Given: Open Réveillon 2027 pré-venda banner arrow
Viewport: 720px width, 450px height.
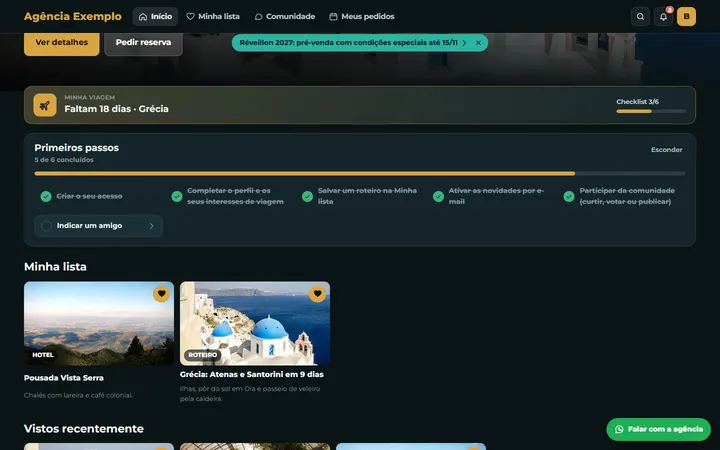Looking at the screenshot, I should 464,43.
